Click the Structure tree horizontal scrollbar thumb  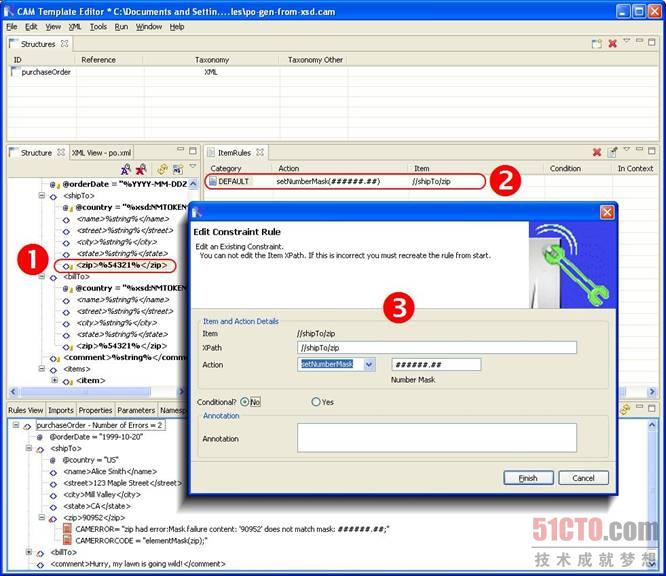[x=85, y=391]
